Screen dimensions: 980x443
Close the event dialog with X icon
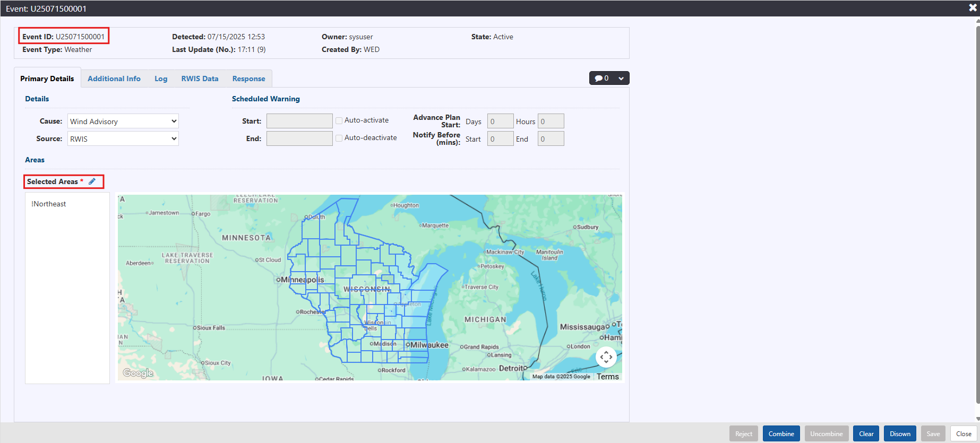pyautogui.click(x=973, y=8)
